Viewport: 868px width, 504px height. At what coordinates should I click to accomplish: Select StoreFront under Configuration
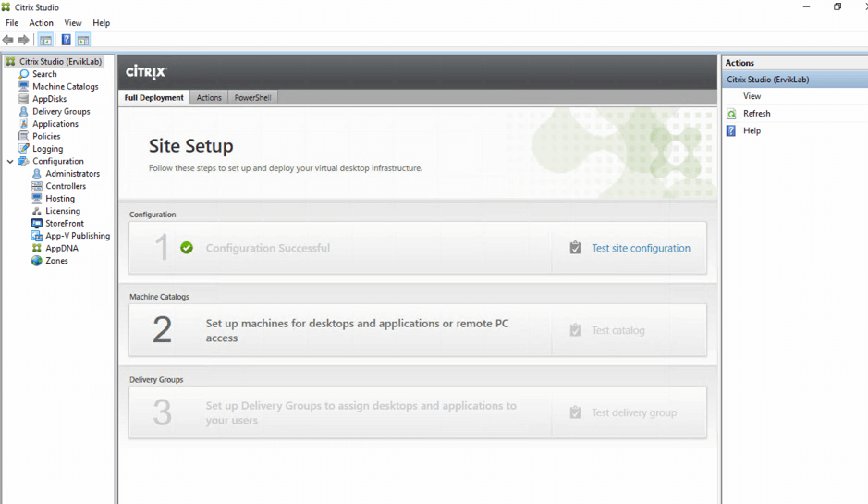[x=65, y=223]
